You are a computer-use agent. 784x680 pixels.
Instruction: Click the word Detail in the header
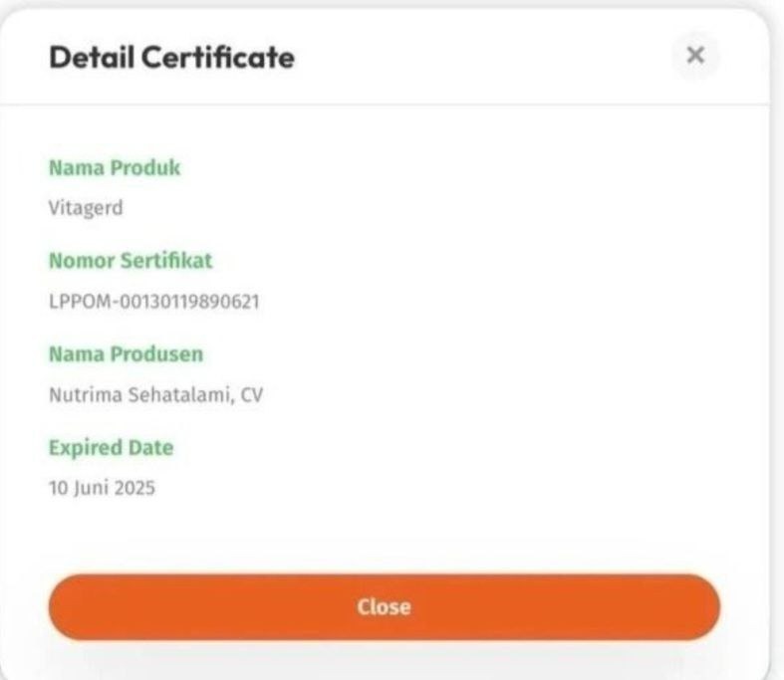click(92, 57)
